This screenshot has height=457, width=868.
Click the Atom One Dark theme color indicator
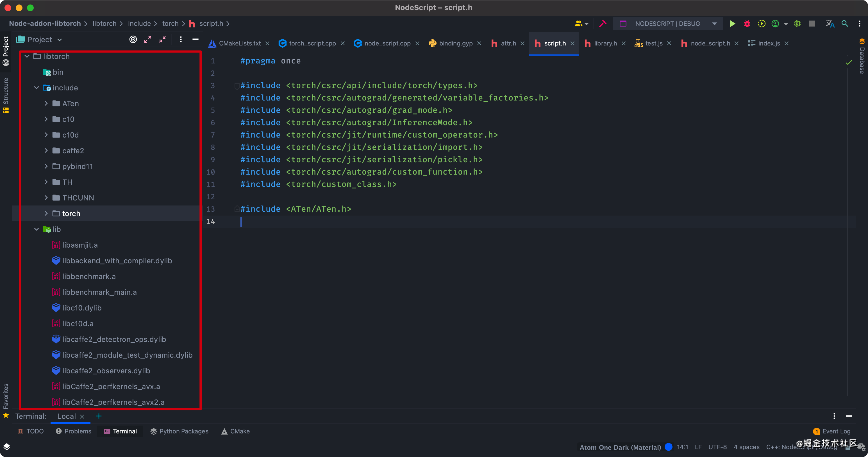tap(669, 447)
